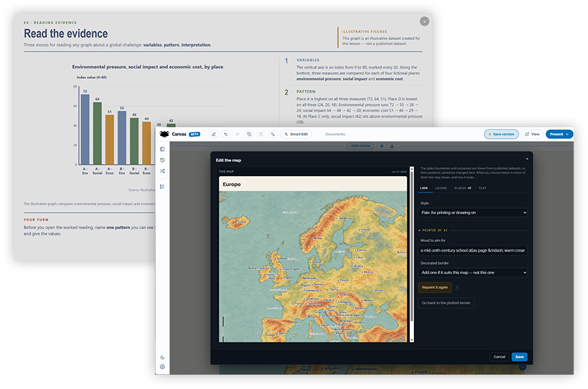The image size is (588, 389).
Task: Open version history icon in sidebar
Action: point(162,160)
